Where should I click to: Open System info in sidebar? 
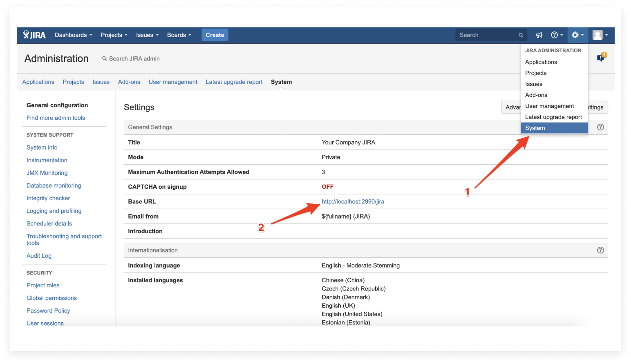coord(42,147)
